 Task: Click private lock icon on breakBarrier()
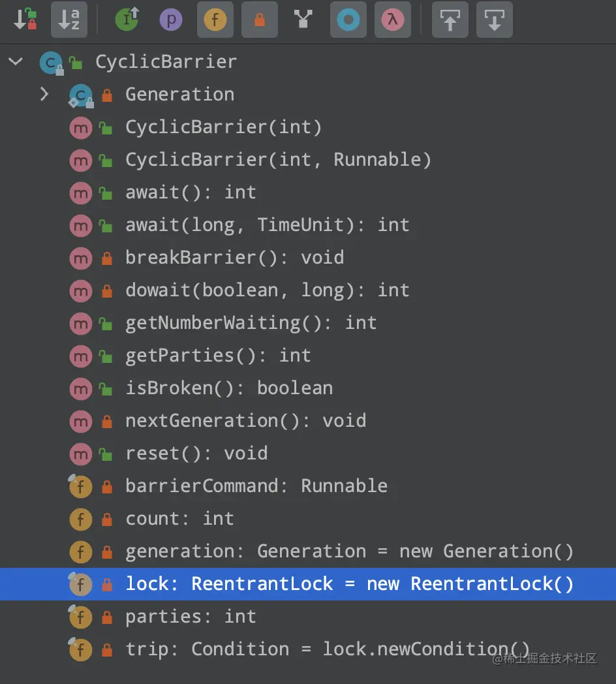point(107,258)
